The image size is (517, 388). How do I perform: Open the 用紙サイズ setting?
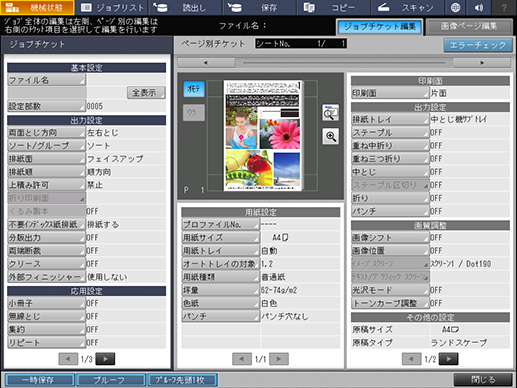(220, 238)
